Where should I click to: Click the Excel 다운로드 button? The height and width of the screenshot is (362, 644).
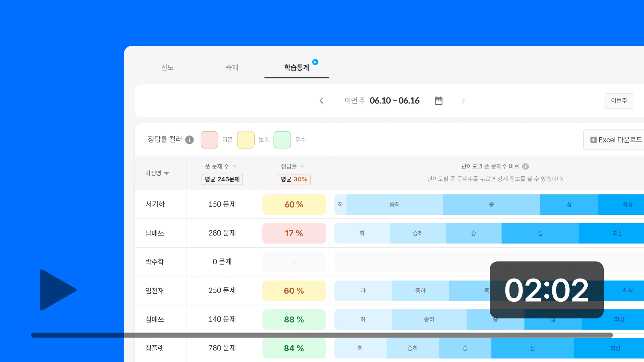point(616,140)
